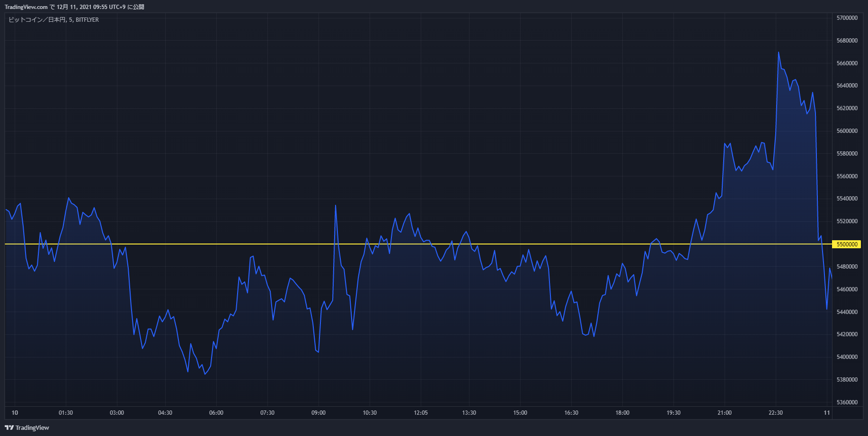Click the 01:30 time axis label
The width and height of the screenshot is (868, 436).
click(x=66, y=413)
